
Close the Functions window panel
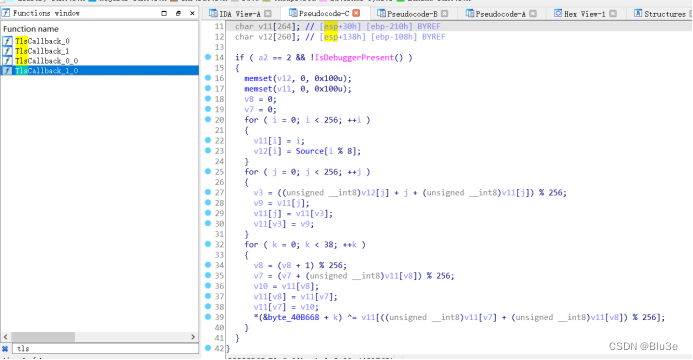(x=192, y=13)
